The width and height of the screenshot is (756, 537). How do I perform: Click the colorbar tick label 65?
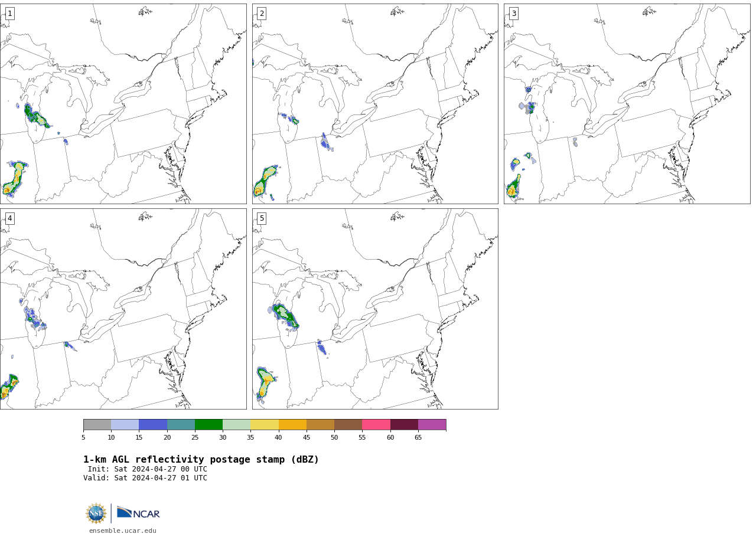coord(418,437)
